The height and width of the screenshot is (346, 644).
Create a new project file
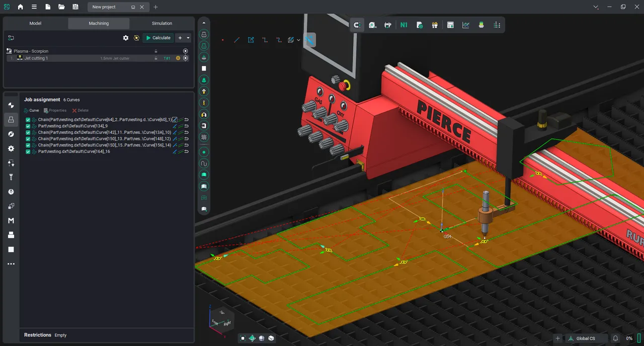[48, 7]
